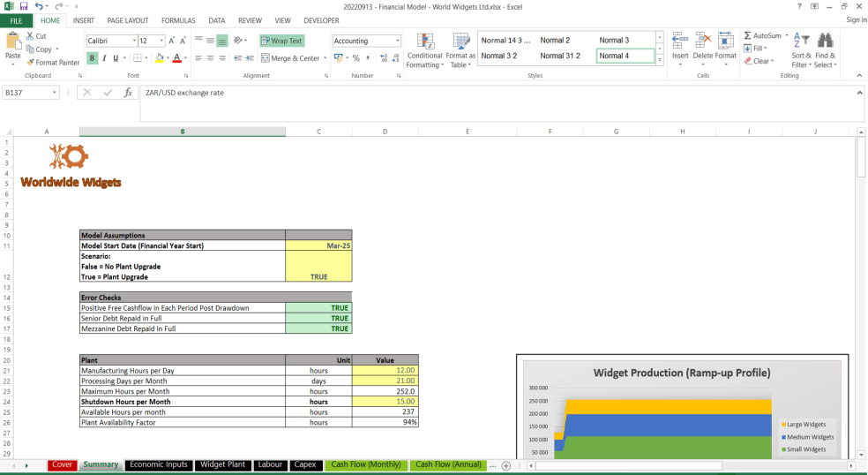Toggle align text left
This screenshot has width=868, height=475.
198,57
